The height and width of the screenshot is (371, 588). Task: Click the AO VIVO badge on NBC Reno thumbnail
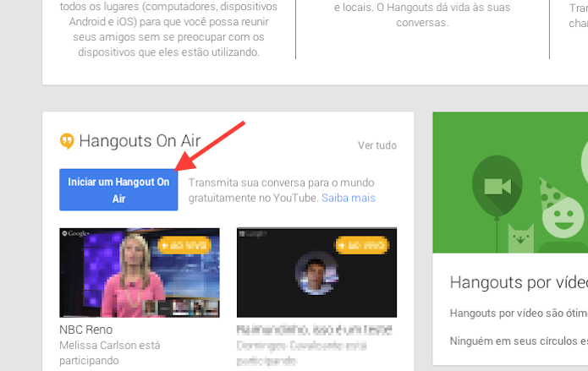coord(184,245)
